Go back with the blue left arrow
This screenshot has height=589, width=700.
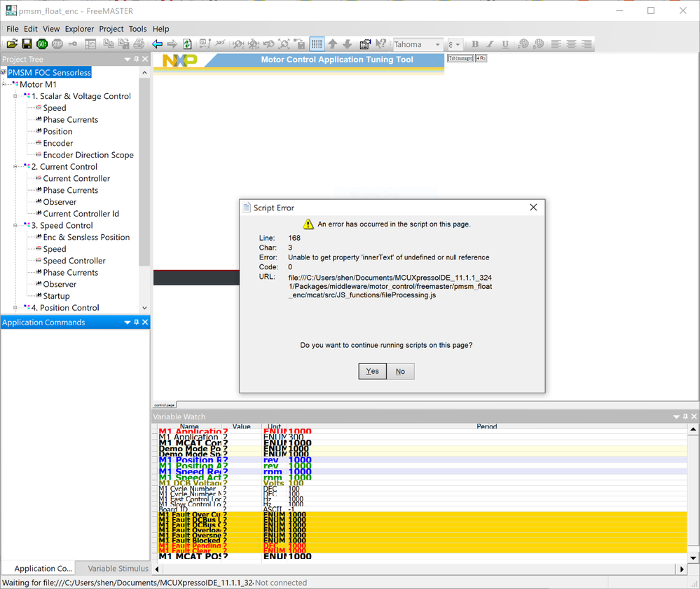pyautogui.click(x=157, y=43)
